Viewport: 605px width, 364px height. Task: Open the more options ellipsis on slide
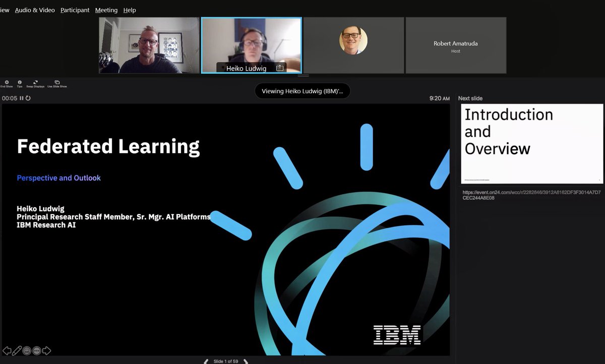click(x=36, y=350)
